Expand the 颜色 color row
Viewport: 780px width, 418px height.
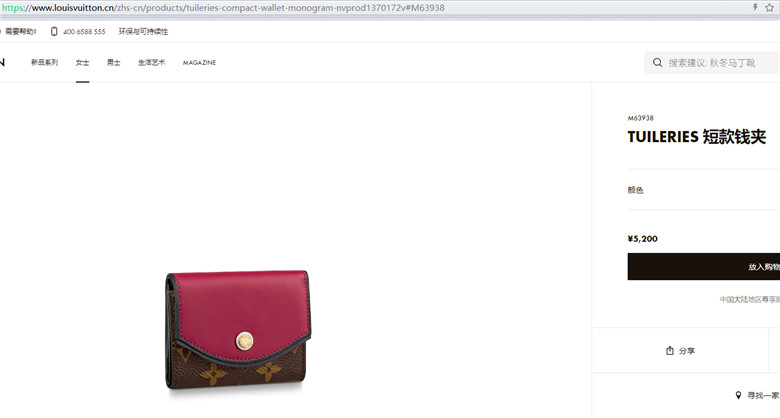point(703,190)
